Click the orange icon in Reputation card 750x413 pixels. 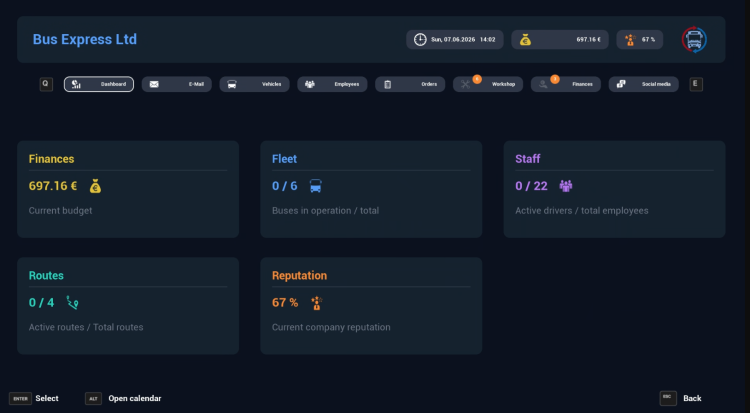point(316,302)
